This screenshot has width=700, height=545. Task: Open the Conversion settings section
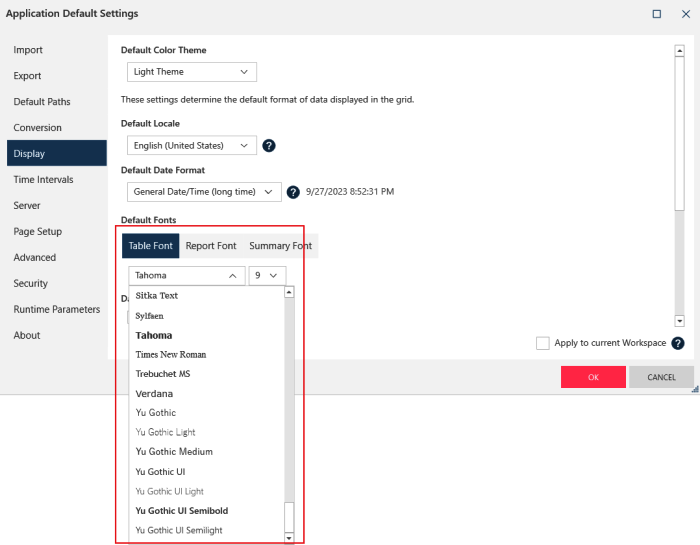tap(57, 127)
